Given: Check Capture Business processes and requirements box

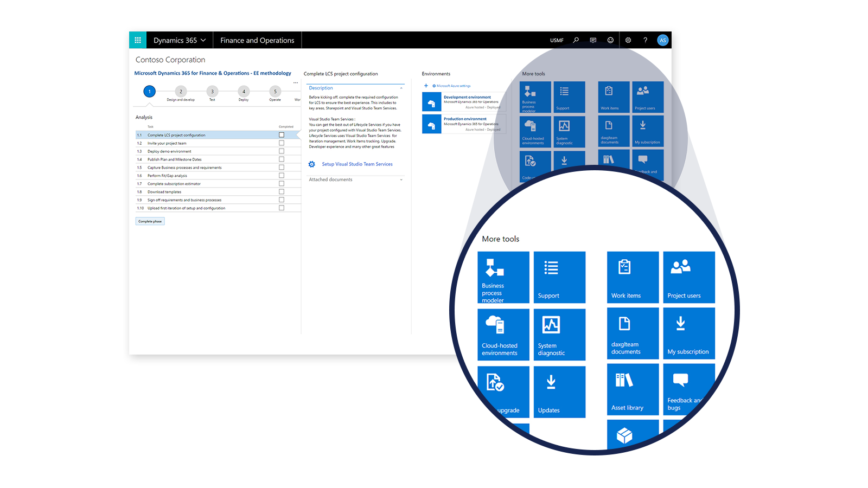Looking at the screenshot, I should 282,168.
